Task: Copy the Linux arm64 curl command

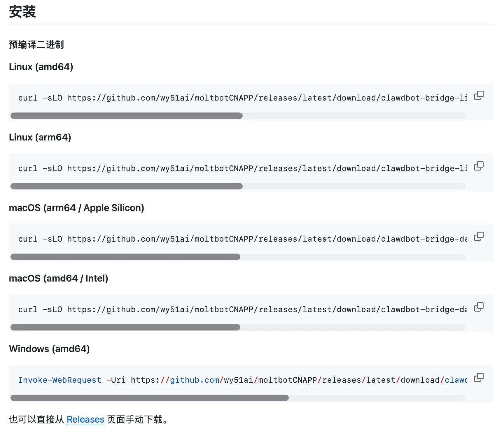Action: tap(479, 166)
